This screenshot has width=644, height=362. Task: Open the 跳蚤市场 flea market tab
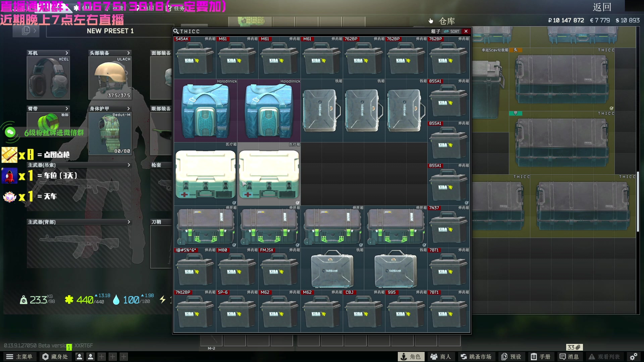pos(476,357)
